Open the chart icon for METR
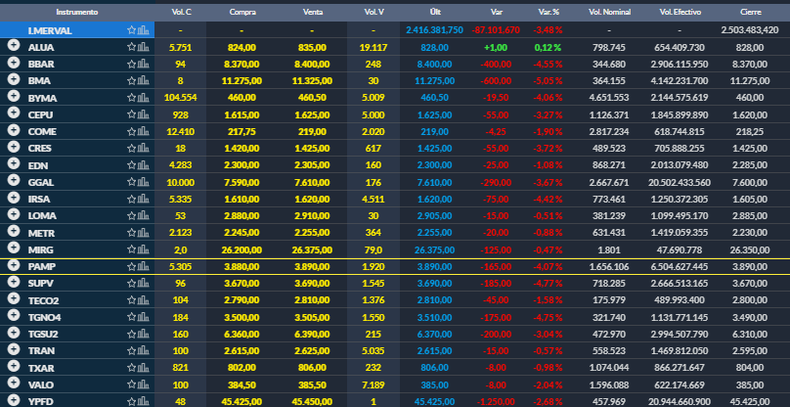 (x=144, y=233)
